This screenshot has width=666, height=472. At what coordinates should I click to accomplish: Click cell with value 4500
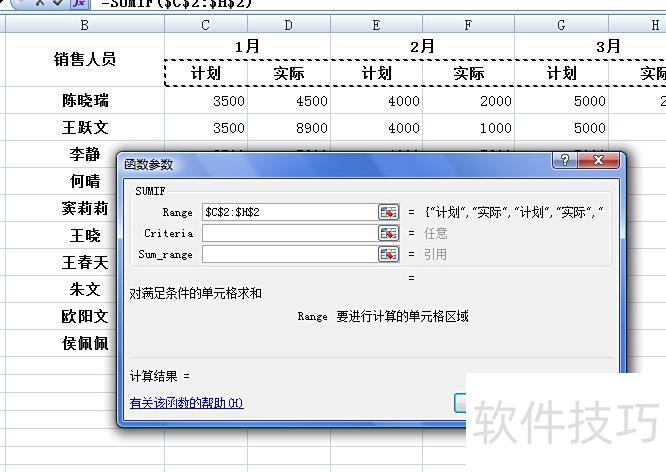click(x=289, y=101)
